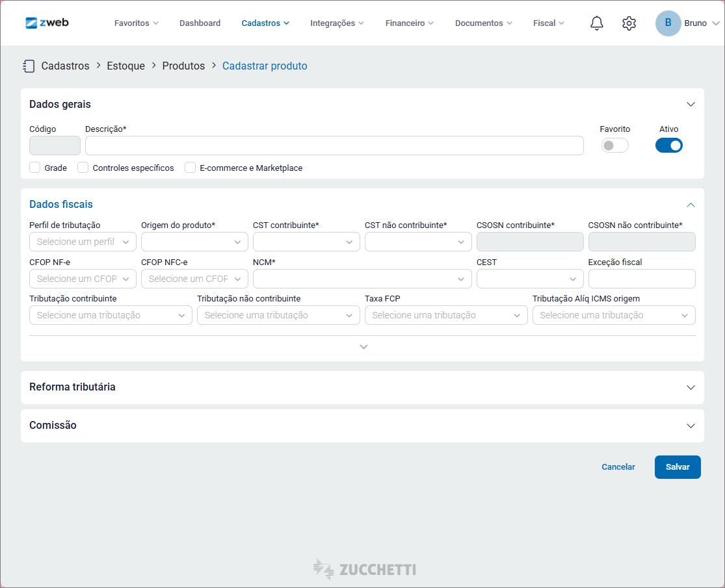Open the notifications bell icon
This screenshot has width=725, height=588.
(596, 23)
